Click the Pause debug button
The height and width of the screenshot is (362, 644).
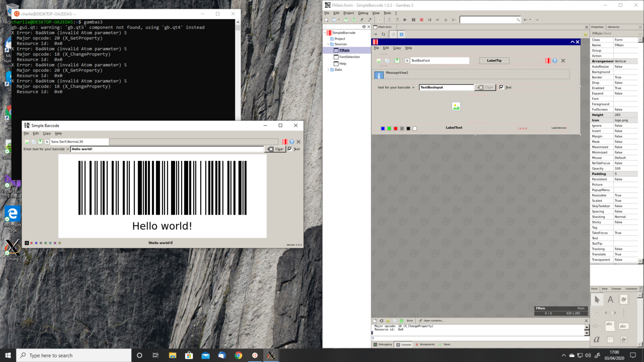(x=413, y=20)
